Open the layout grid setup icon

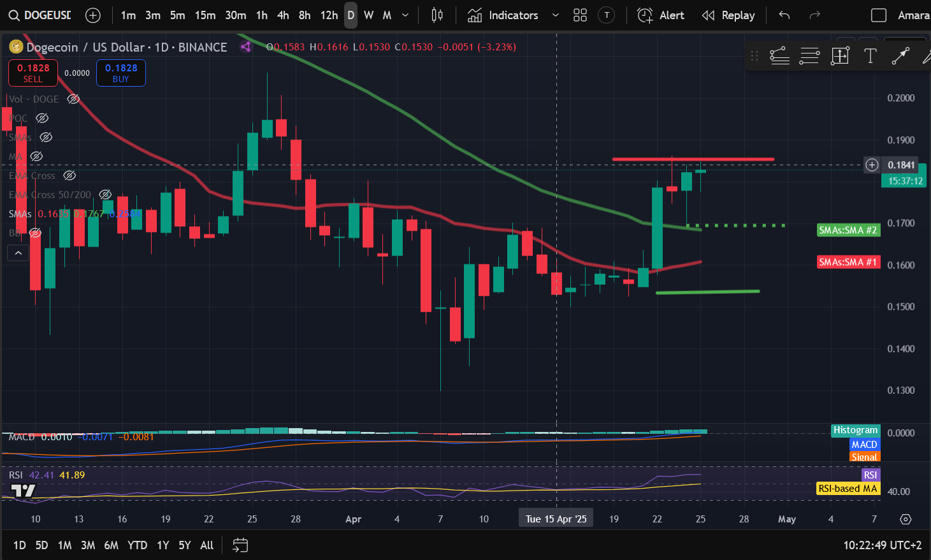(x=580, y=15)
